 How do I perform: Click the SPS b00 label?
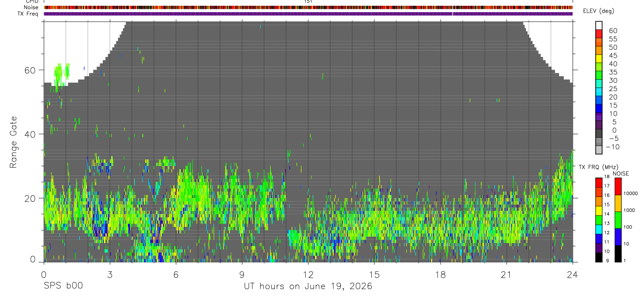coord(63,287)
